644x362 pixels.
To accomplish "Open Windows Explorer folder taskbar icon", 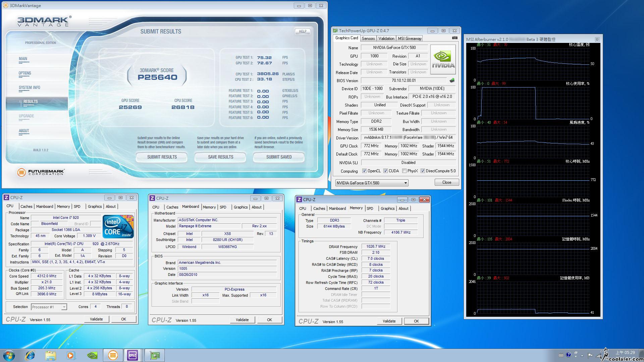I will pos(51,355).
